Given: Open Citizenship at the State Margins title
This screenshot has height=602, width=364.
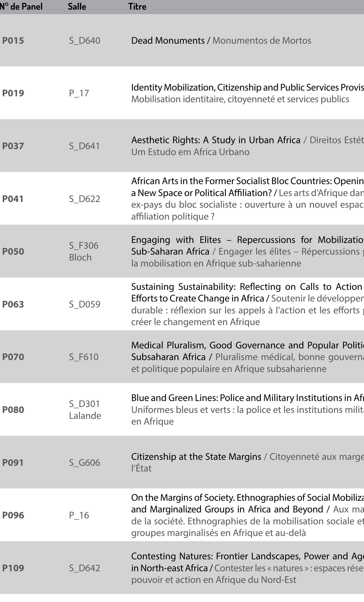Looking at the screenshot, I should [196, 457].
